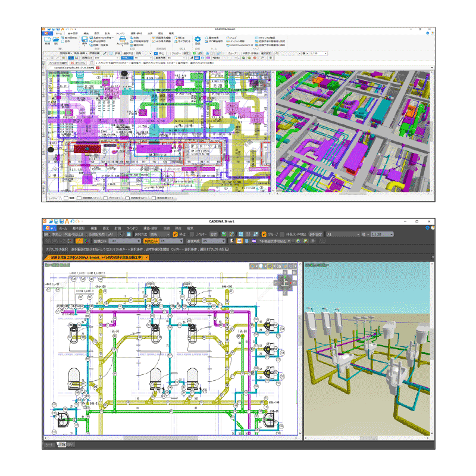476x476 pixels.
Task: Click the 設定 button next to フィルター
Action: [213, 234]
